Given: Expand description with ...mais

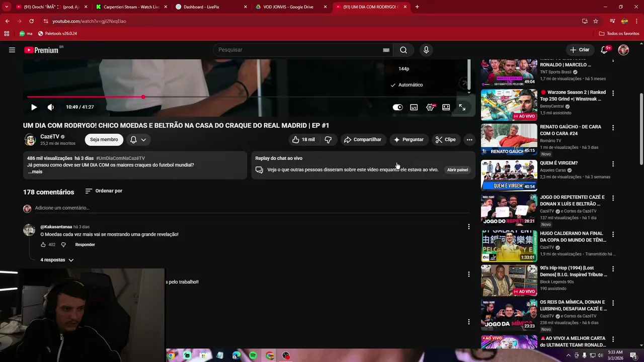Looking at the screenshot, I should pos(35,172).
